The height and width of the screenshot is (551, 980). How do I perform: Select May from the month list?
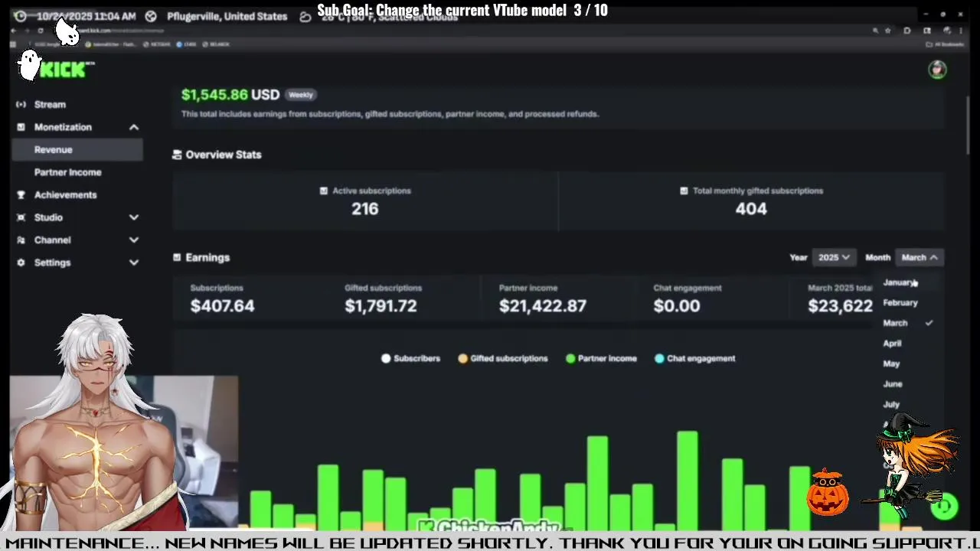click(x=909, y=364)
